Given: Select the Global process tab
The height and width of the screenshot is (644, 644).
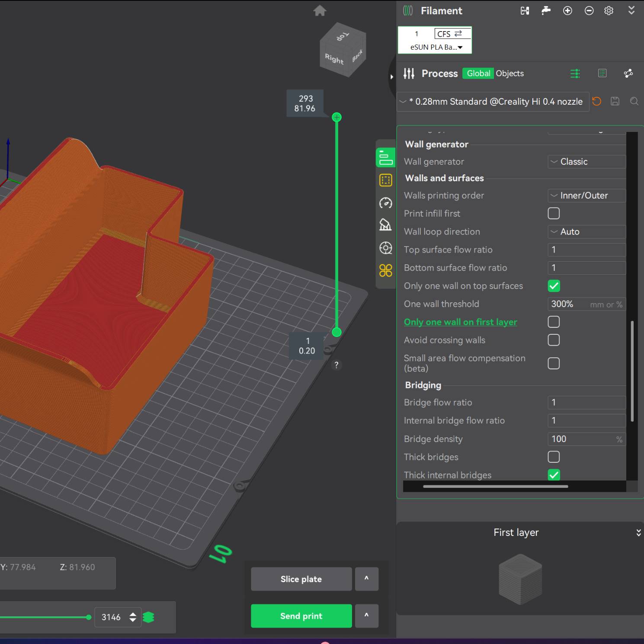Looking at the screenshot, I should (x=477, y=73).
